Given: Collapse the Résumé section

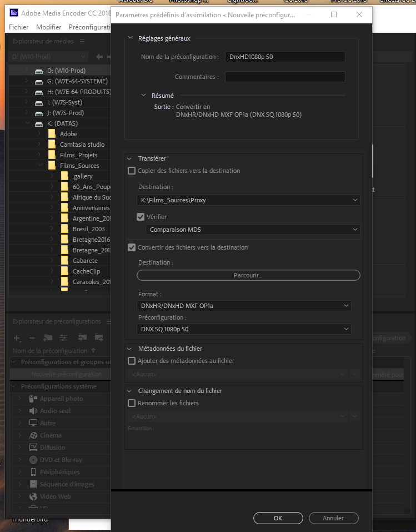Looking at the screenshot, I should [143, 96].
